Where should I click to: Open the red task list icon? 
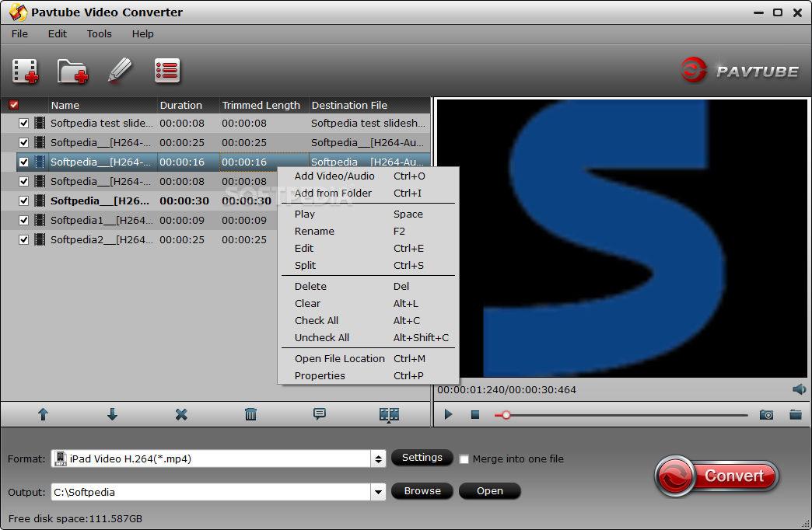point(166,71)
